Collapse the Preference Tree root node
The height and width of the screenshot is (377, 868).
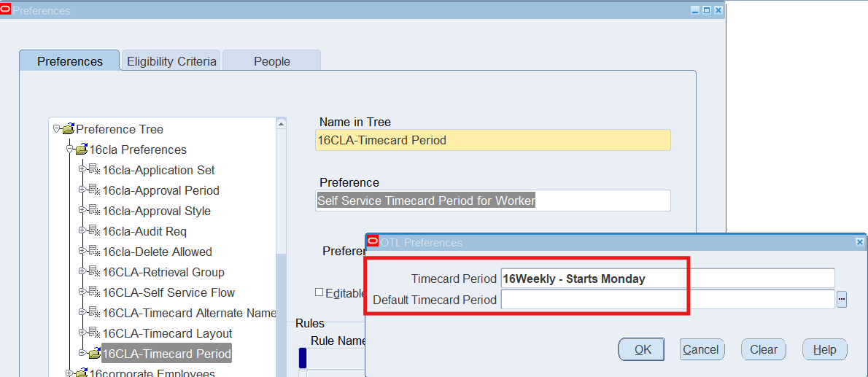pyautogui.click(x=56, y=129)
